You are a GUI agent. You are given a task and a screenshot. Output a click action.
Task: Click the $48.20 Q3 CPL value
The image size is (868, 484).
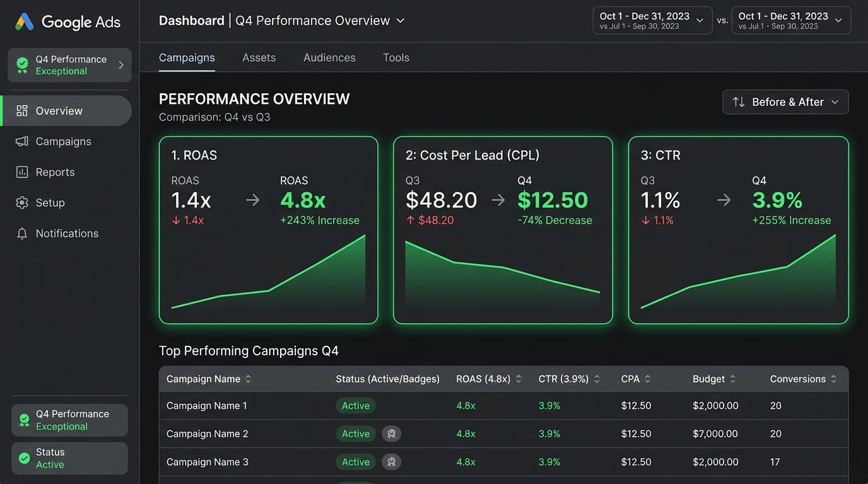click(441, 200)
